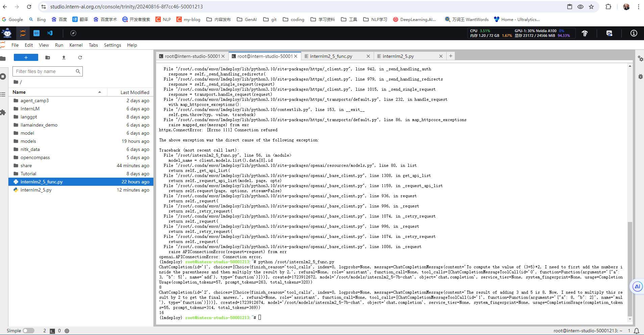Switch to the JupyterLab launcher icon

pos(23,33)
